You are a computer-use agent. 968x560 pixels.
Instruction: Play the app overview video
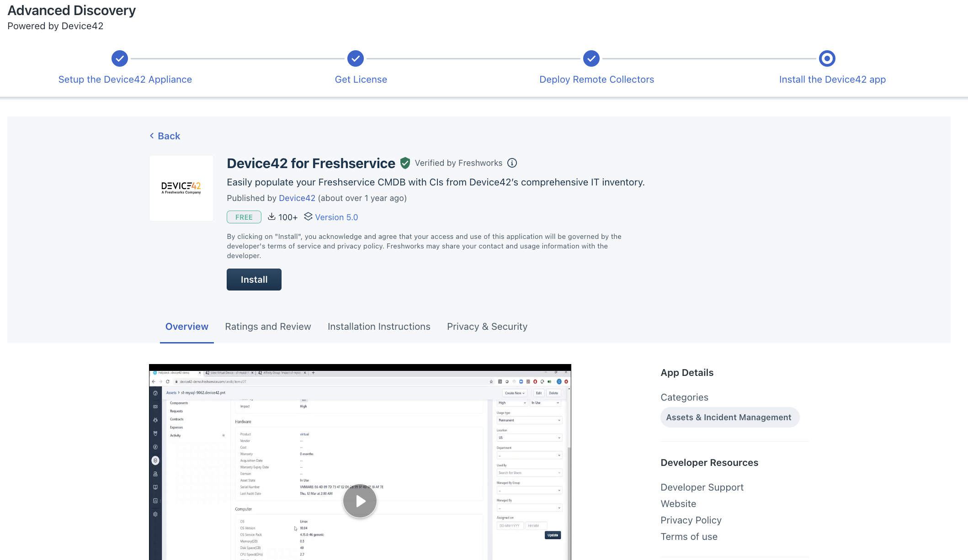tap(360, 501)
